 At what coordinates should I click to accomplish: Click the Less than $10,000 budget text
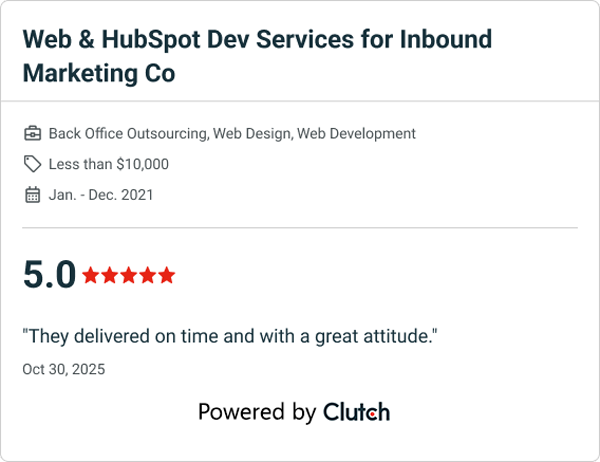click(109, 164)
